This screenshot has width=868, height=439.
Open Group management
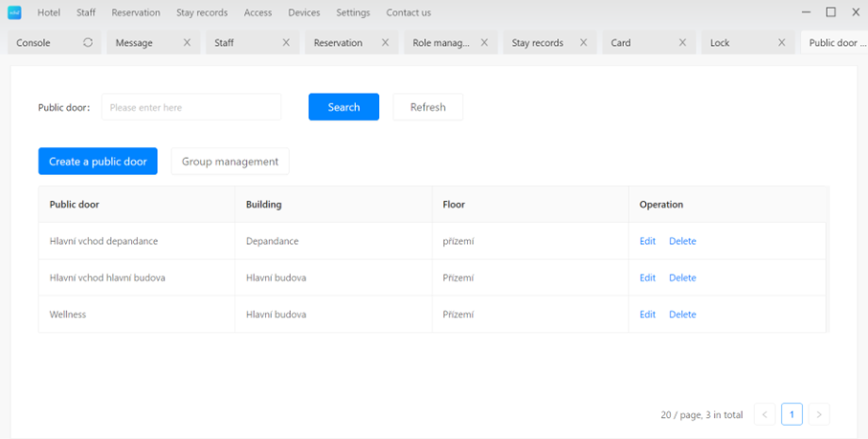(x=230, y=162)
